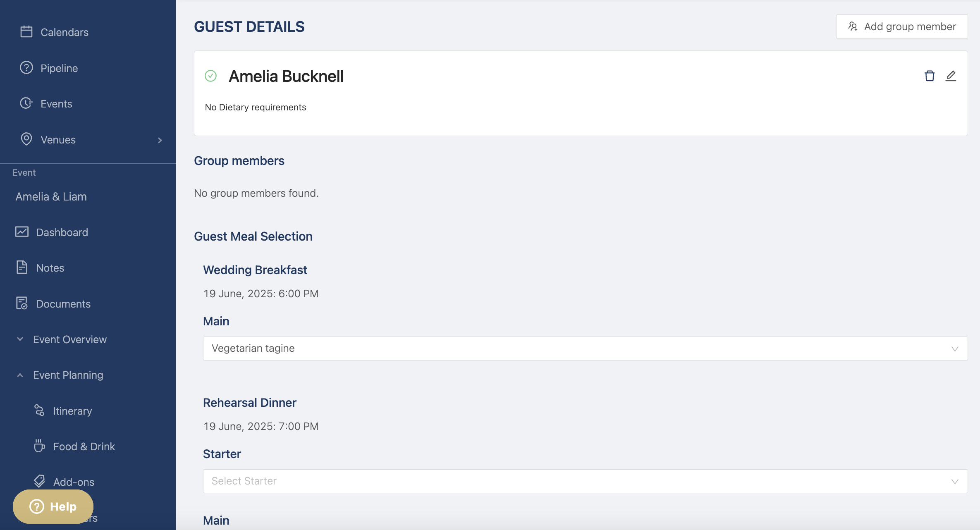Click the Dashboard chart icon
The image size is (980, 530).
point(22,232)
